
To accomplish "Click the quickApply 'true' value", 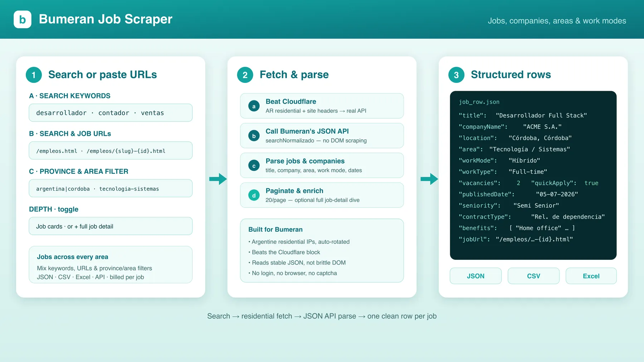I will (x=591, y=183).
